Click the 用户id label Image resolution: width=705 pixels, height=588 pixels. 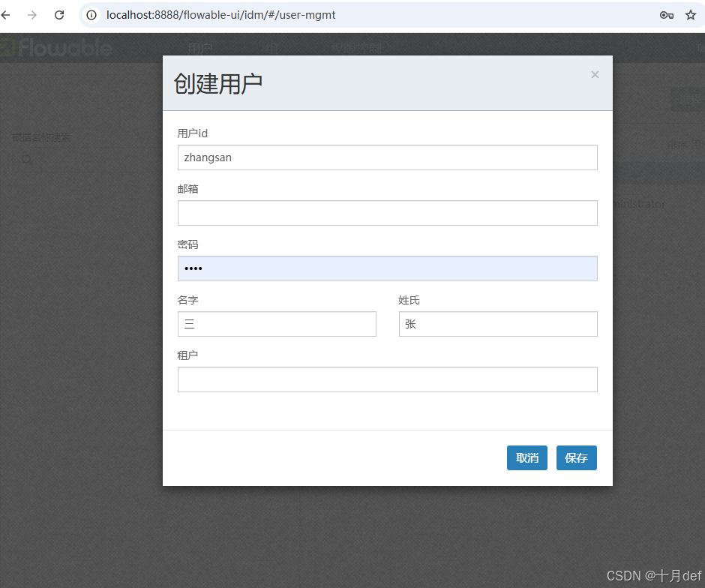coord(193,133)
